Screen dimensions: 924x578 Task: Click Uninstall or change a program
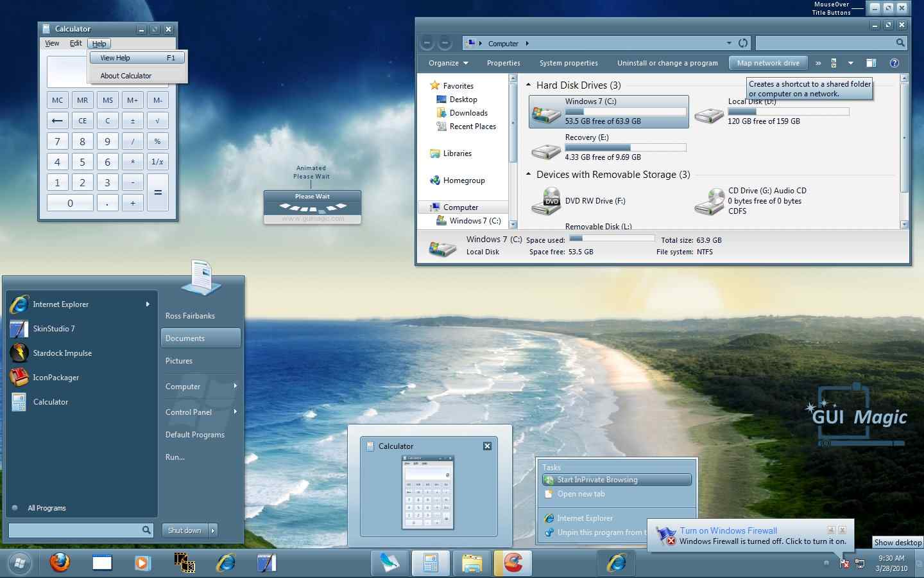[667, 63]
